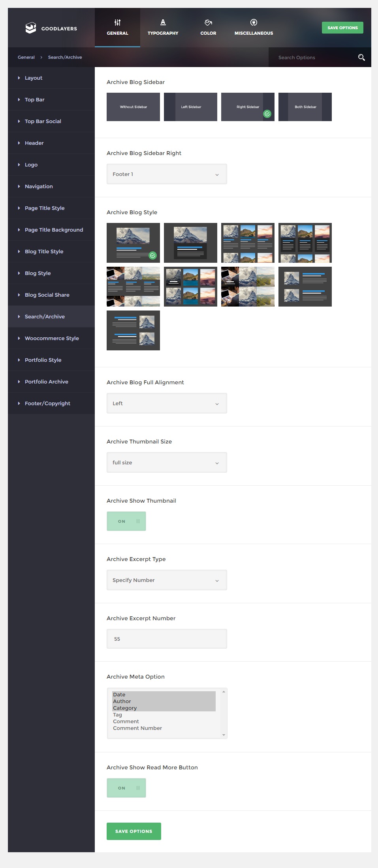This screenshot has width=378, height=868.
Task: Open Portfolio Style settings
Action: (51, 360)
